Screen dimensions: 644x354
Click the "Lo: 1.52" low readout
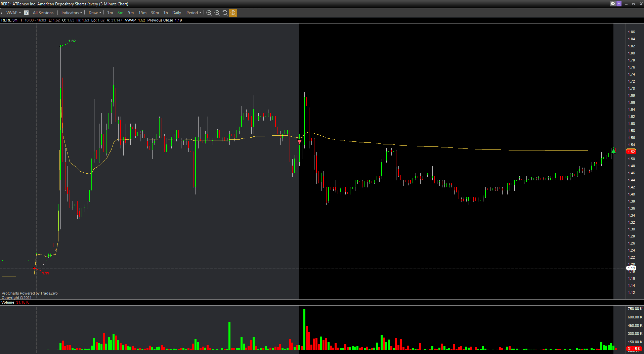(98, 20)
